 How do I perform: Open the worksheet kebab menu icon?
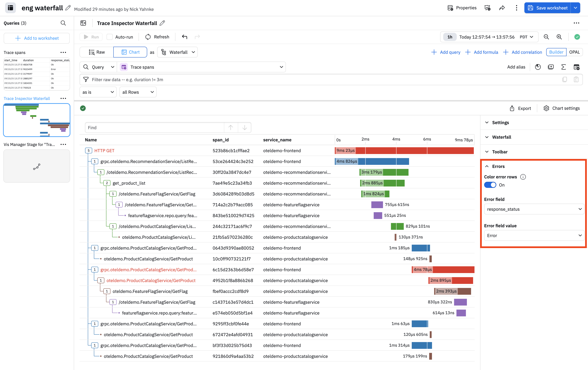point(516,8)
